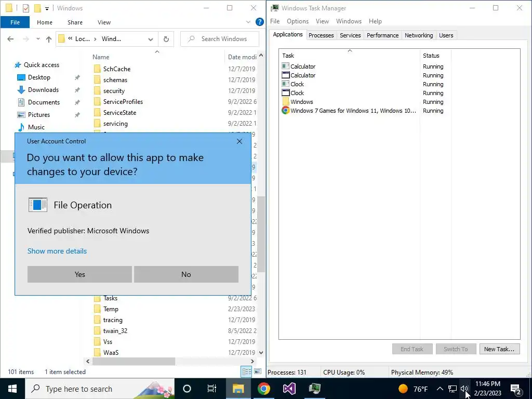Screen dimensions: 532x399
Task: Open Explorer Properties quick access icon
Action: [26, 8]
